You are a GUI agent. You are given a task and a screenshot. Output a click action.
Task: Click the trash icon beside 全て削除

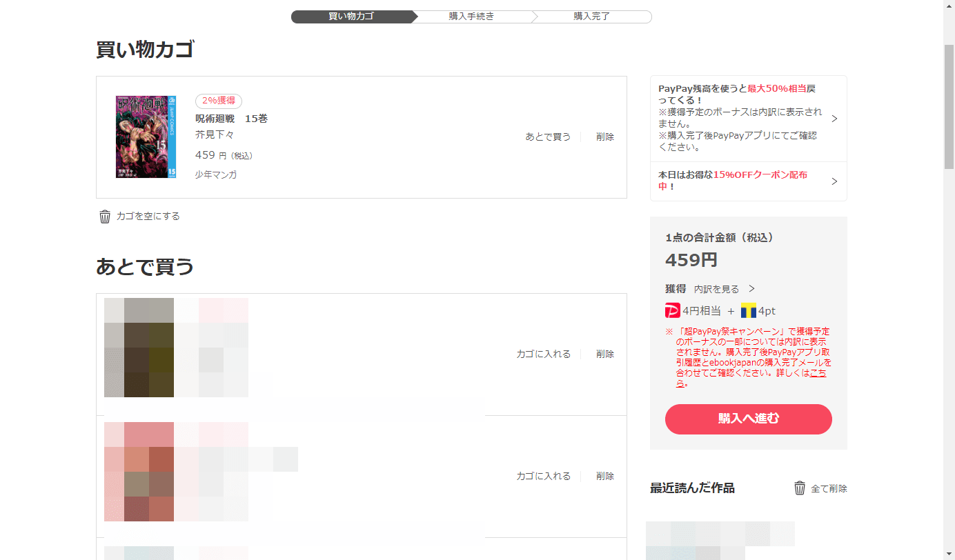[x=800, y=488]
